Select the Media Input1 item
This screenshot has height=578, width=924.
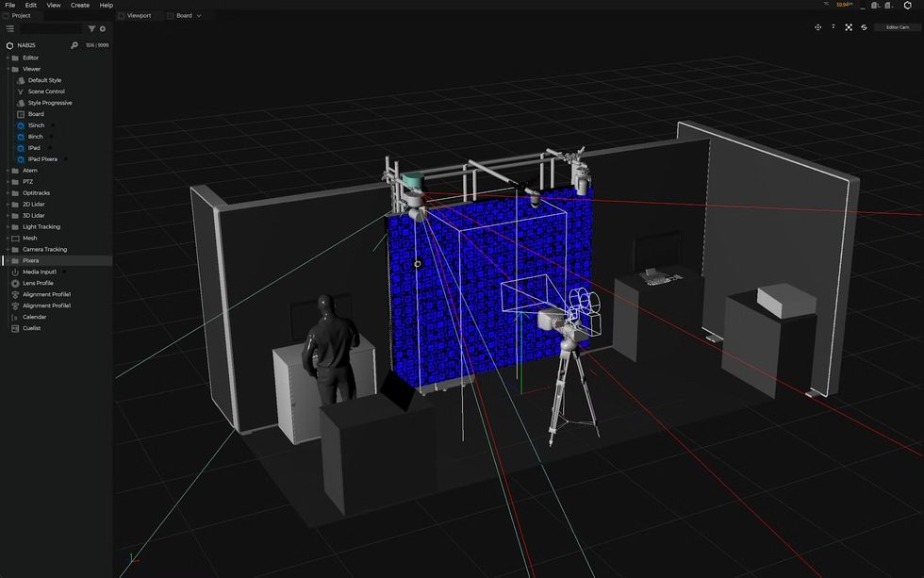pyautogui.click(x=41, y=272)
